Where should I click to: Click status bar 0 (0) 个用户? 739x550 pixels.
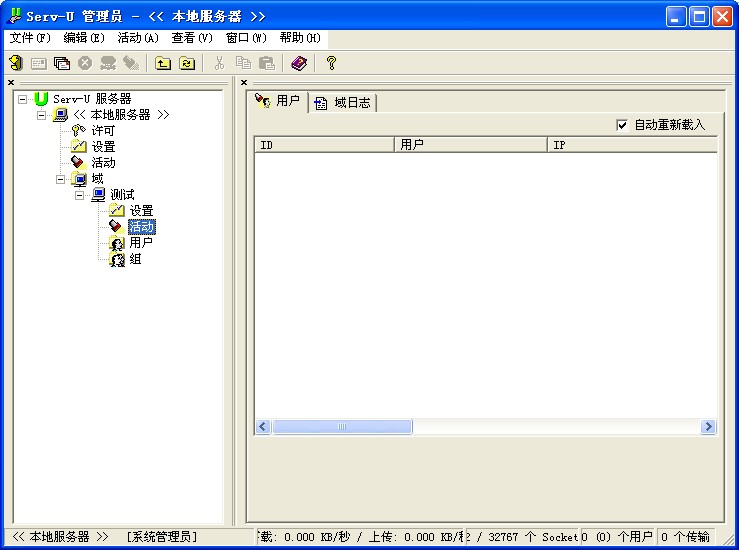coord(617,537)
